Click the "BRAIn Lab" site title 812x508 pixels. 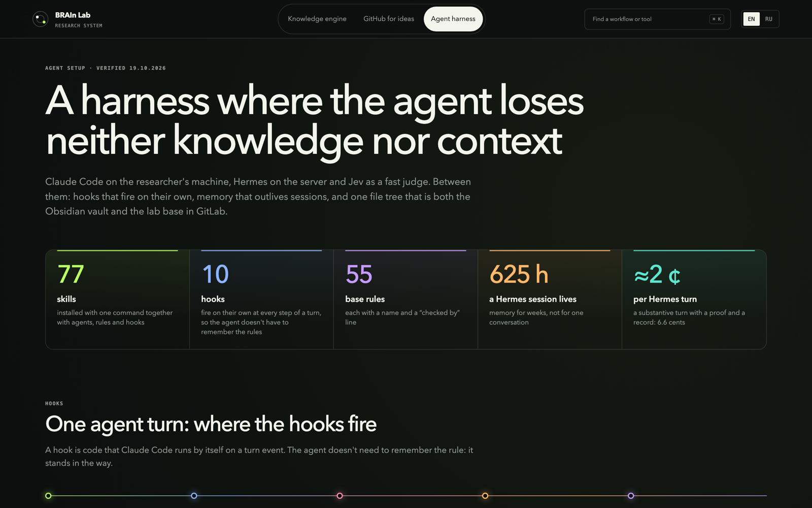point(73,15)
